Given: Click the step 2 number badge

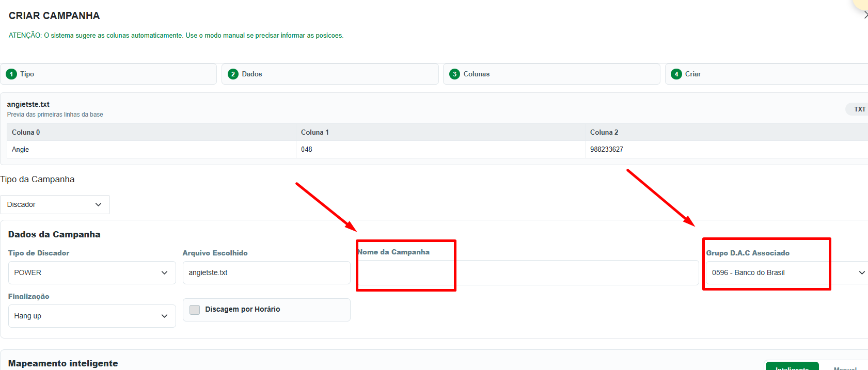Looking at the screenshot, I should click(x=233, y=74).
